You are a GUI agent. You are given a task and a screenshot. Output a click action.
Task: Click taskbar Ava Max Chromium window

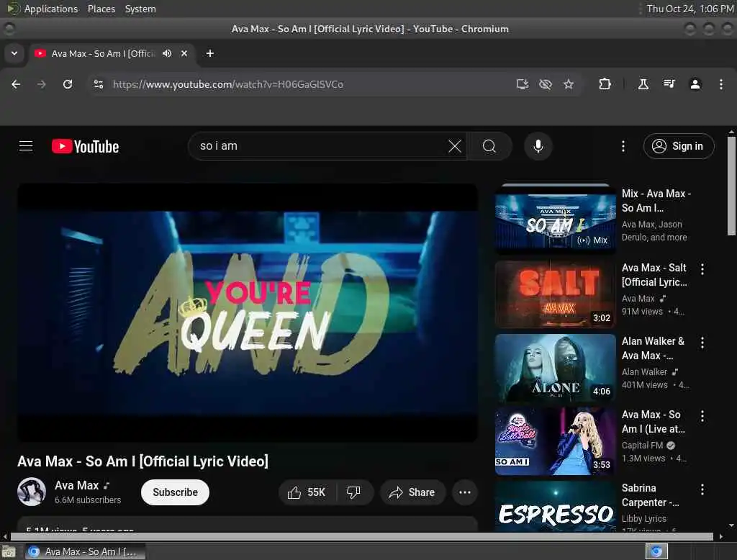point(85,551)
